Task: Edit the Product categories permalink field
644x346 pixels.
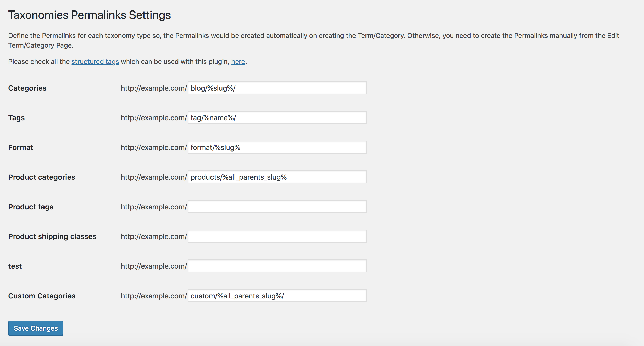Action: click(x=277, y=177)
